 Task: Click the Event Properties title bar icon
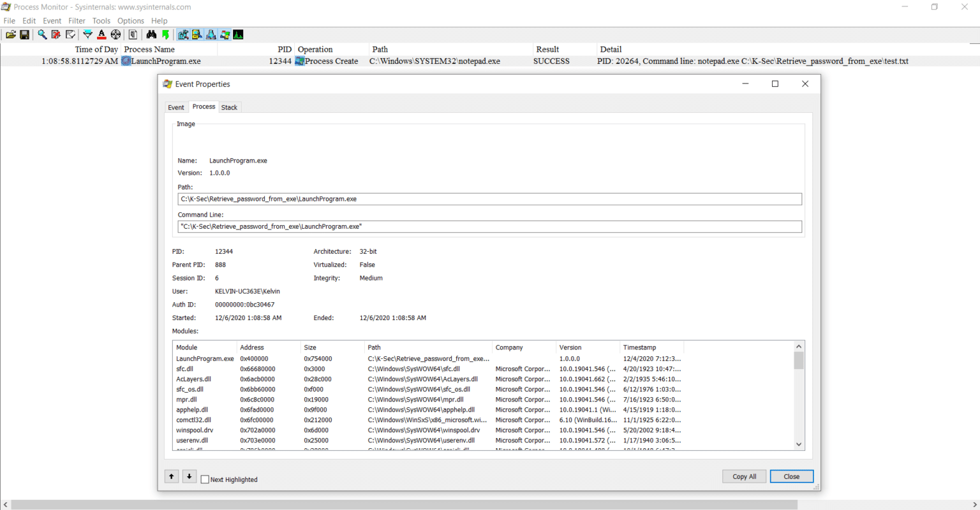tap(168, 84)
